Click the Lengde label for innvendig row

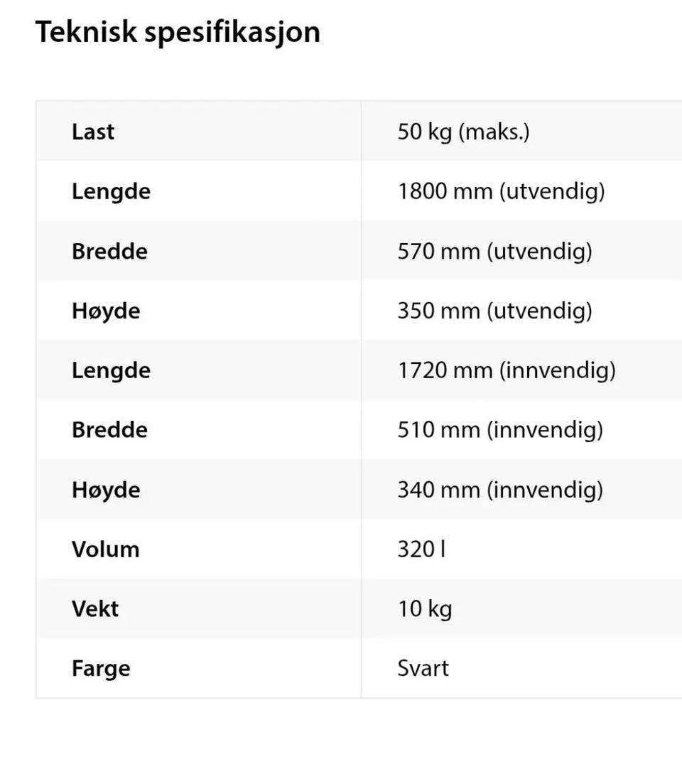pos(111,371)
